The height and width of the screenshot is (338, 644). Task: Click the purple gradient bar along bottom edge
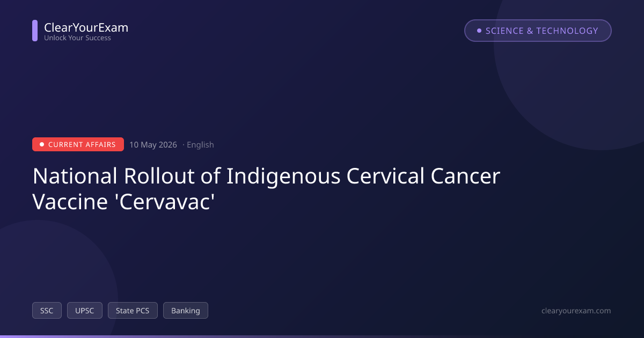point(322,336)
